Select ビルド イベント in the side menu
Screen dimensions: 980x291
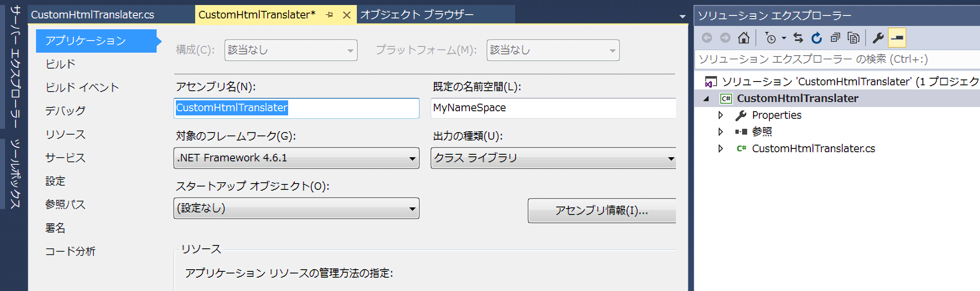(x=82, y=87)
